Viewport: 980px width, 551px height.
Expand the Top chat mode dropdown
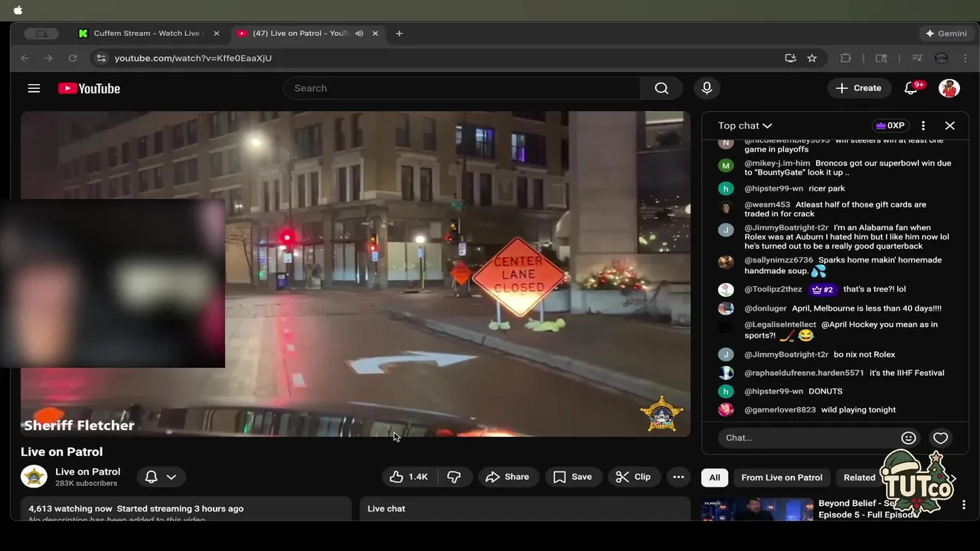coord(745,126)
